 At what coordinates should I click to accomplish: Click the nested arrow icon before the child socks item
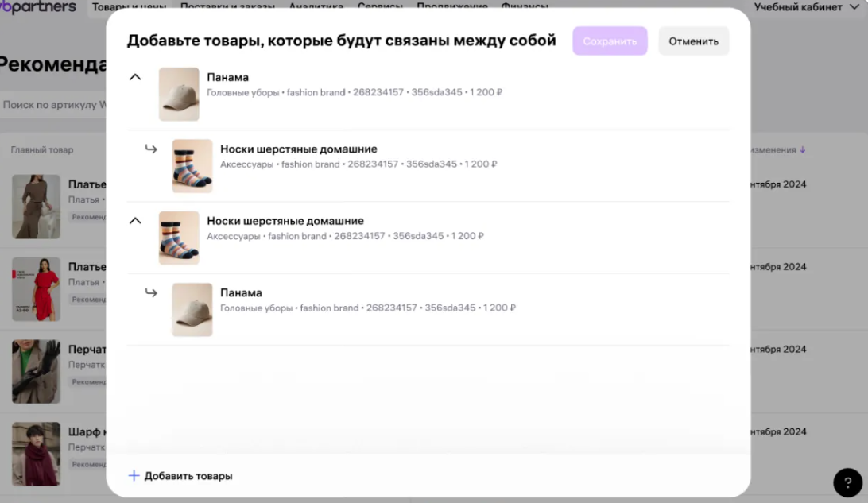[x=151, y=149]
